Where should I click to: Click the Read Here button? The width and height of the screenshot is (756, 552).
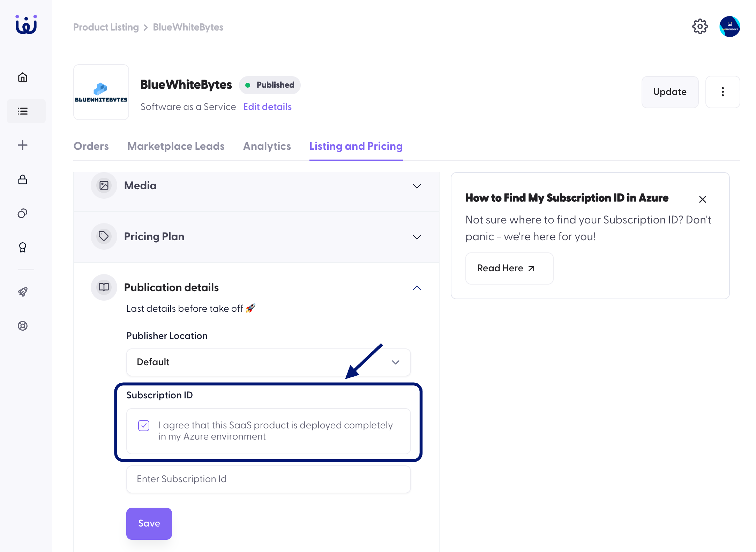coord(509,268)
